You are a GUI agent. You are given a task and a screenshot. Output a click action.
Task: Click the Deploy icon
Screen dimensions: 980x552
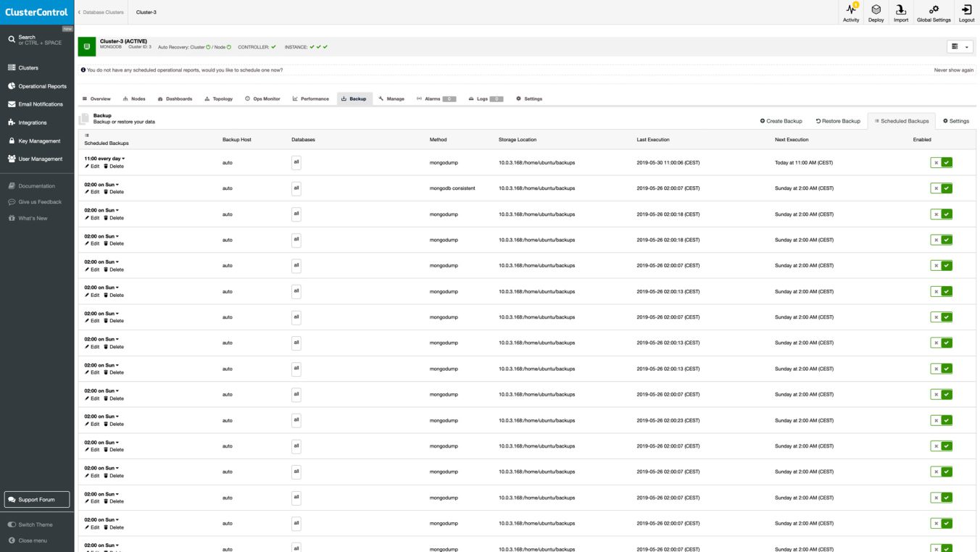pyautogui.click(x=876, y=12)
